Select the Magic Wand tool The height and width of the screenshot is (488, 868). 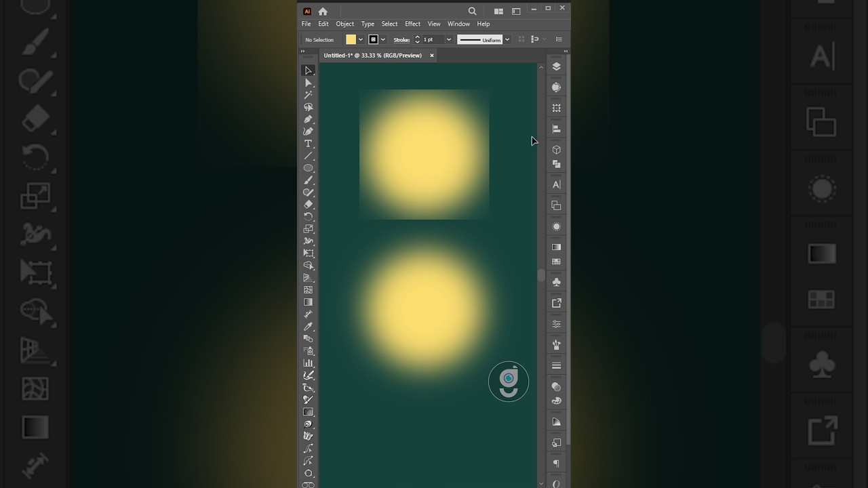308,95
